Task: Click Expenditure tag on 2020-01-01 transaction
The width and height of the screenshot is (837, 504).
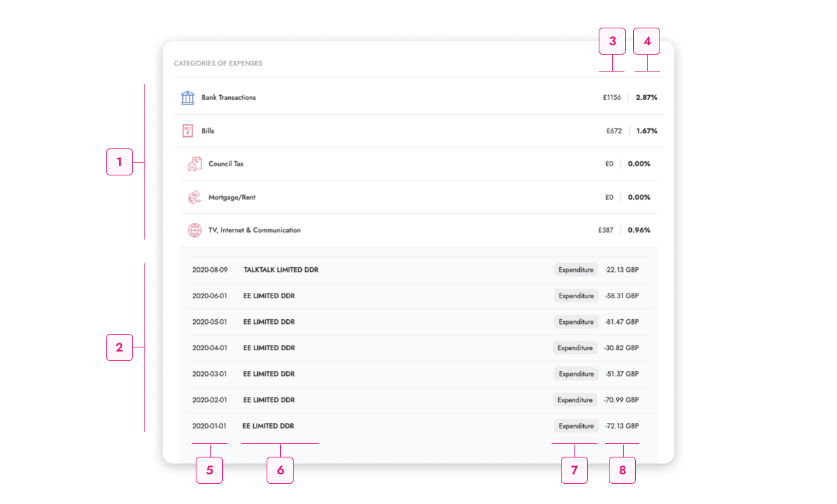Action: (x=576, y=426)
